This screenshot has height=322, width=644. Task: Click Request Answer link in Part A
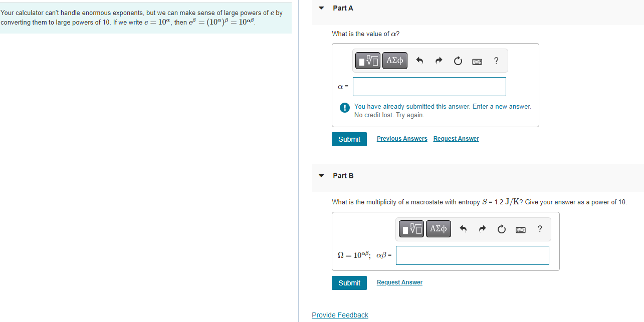click(456, 139)
